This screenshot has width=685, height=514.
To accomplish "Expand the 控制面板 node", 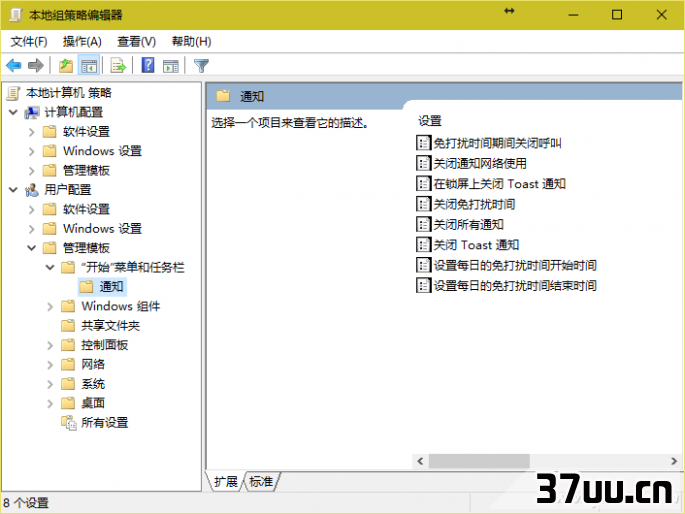I will 50,345.
